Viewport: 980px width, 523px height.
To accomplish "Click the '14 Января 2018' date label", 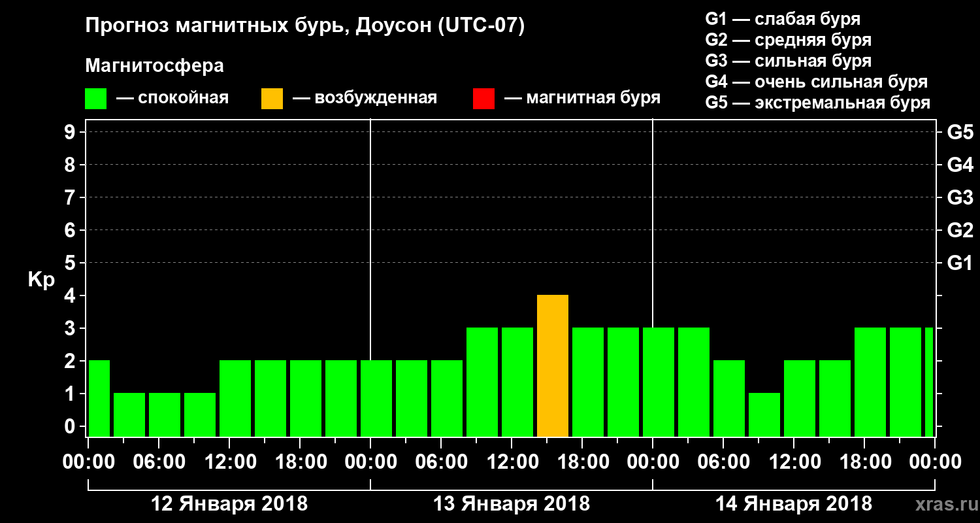I will [x=794, y=504].
